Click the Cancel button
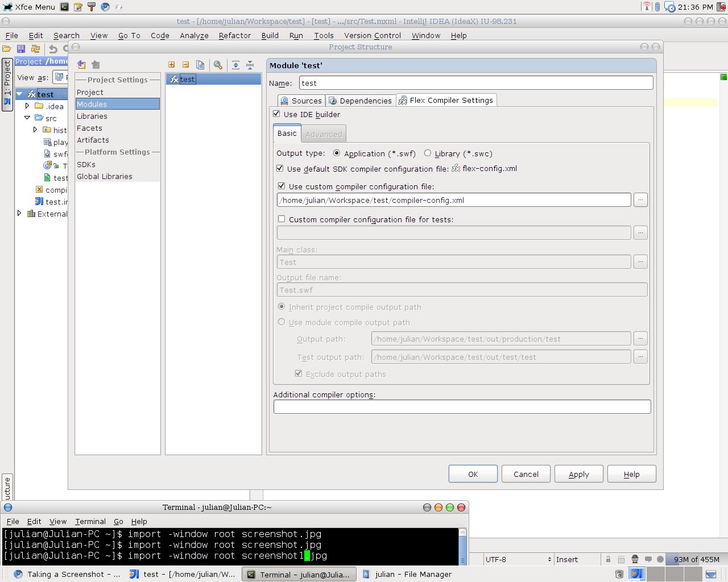This screenshot has height=582, width=728. (526, 474)
